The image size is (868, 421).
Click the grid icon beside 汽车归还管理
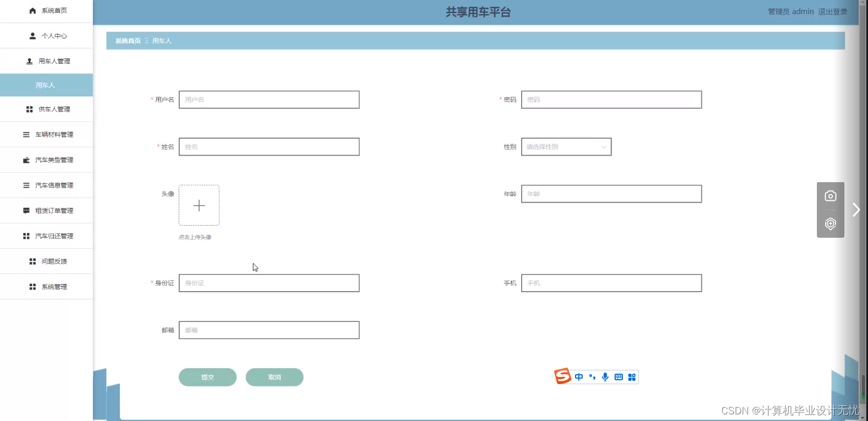coord(26,236)
